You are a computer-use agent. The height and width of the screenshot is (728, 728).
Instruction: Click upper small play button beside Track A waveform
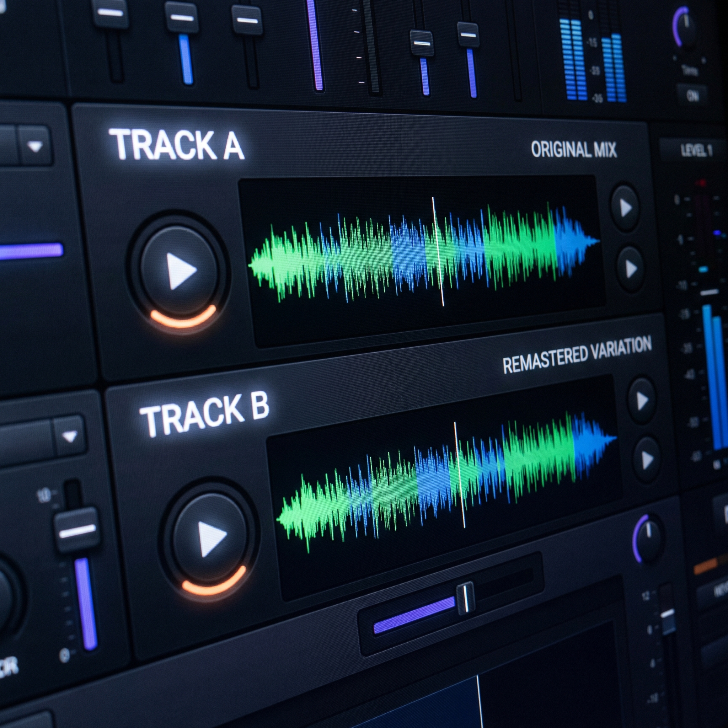click(x=625, y=208)
